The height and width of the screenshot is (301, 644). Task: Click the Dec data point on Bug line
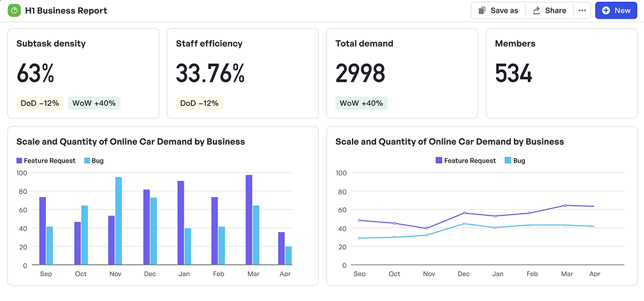464,223
